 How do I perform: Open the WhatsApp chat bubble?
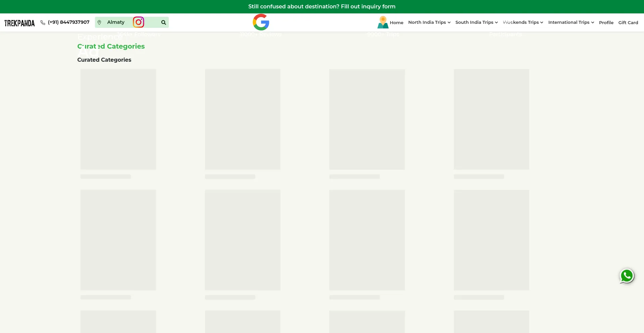[627, 276]
